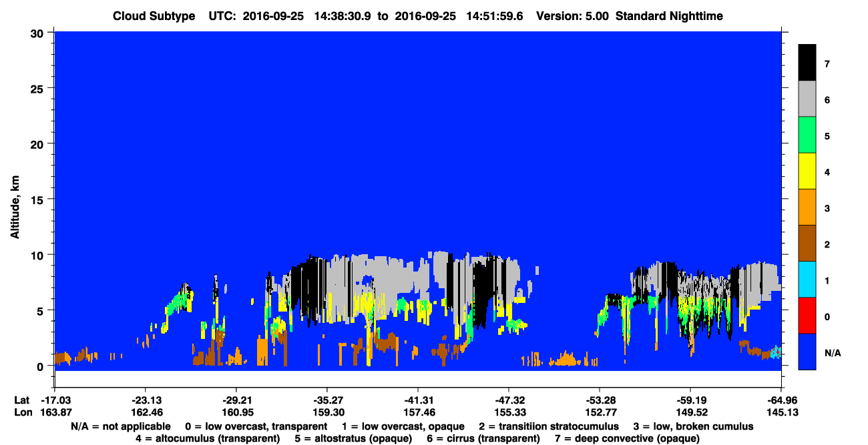Click the gray swatch labeled 6
Image resolution: width=868 pixels, height=445 pixels.
coord(807,99)
